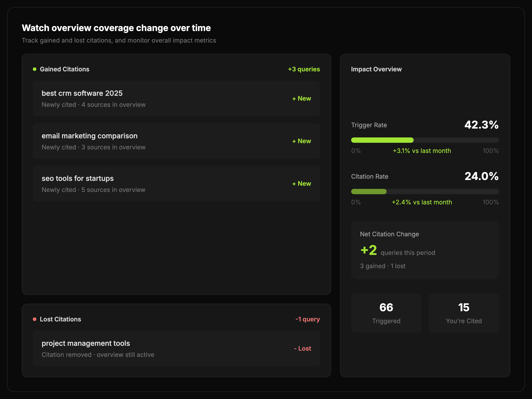Click the 15 You're Cited tile
Viewport: 532px width, 399px height.
click(464, 313)
